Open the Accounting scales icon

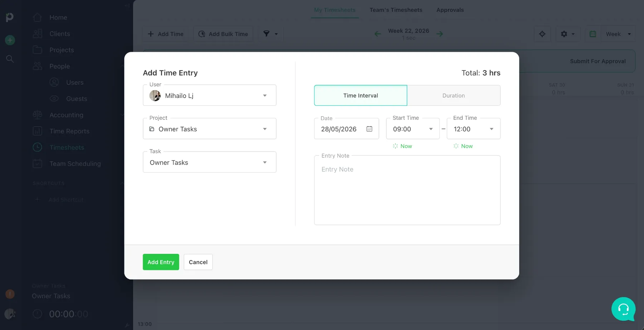pos(38,115)
